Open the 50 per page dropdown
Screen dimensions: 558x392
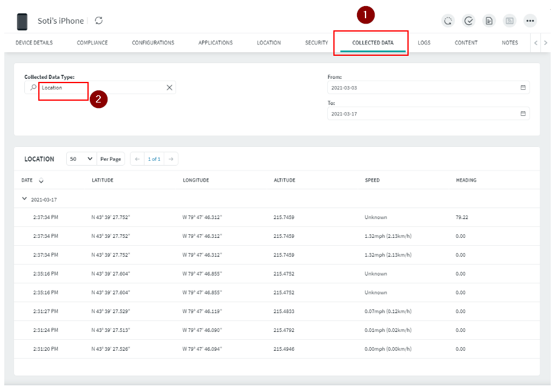click(x=81, y=159)
